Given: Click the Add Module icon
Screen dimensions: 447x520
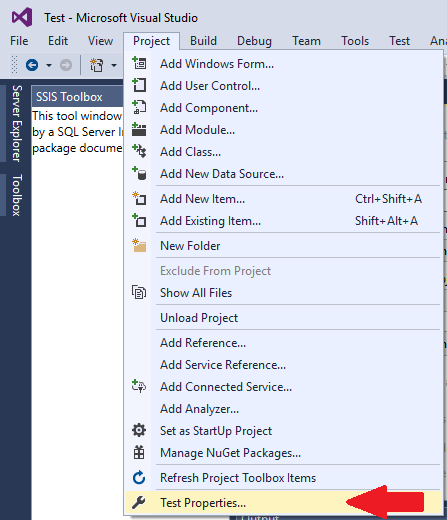Looking at the screenshot, I should point(139,129).
